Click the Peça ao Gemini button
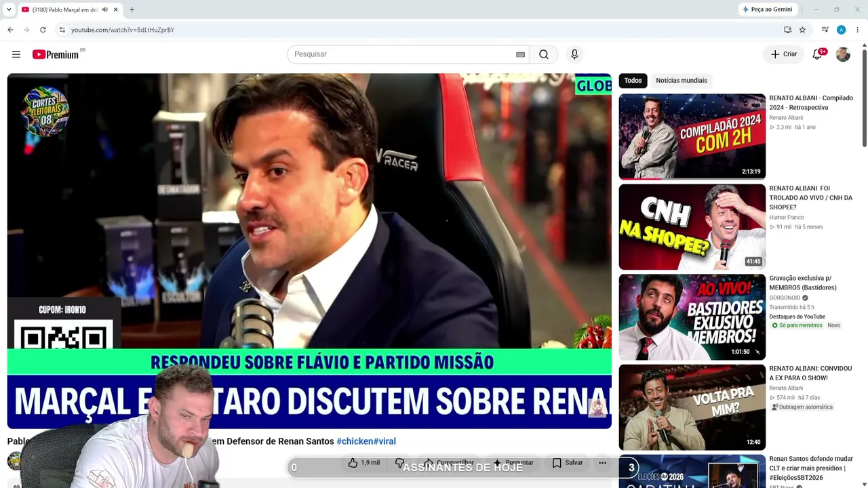This screenshot has height=488, width=868. pos(768,9)
